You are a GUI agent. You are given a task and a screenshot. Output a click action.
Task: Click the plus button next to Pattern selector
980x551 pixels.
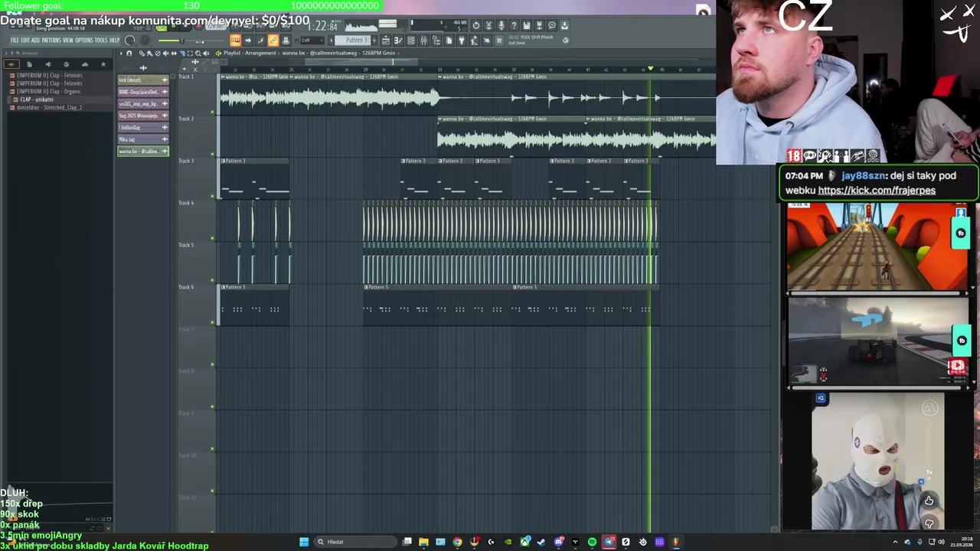point(374,41)
